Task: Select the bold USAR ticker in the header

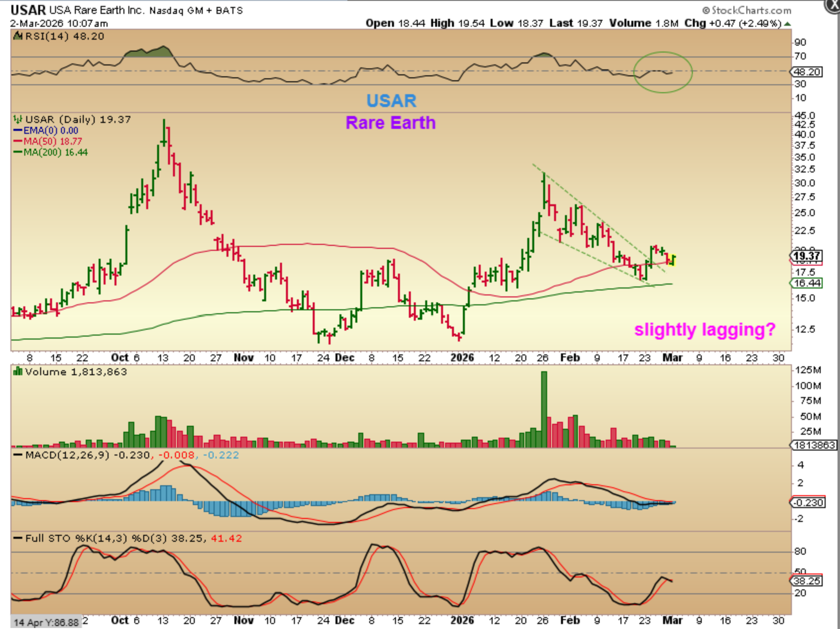Action: point(28,10)
